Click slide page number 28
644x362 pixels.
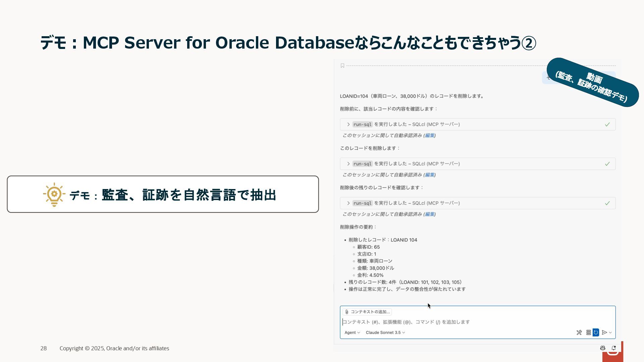pos(44,349)
